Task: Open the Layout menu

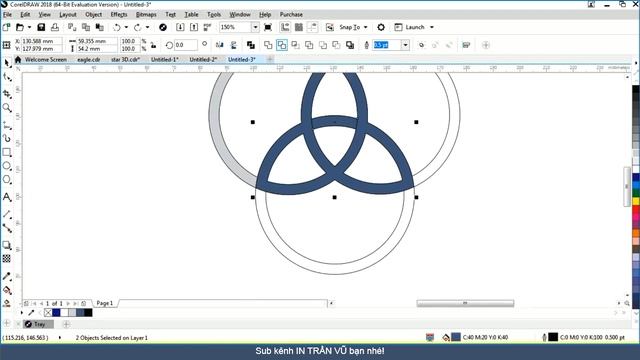Action: [x=68, y=14]
